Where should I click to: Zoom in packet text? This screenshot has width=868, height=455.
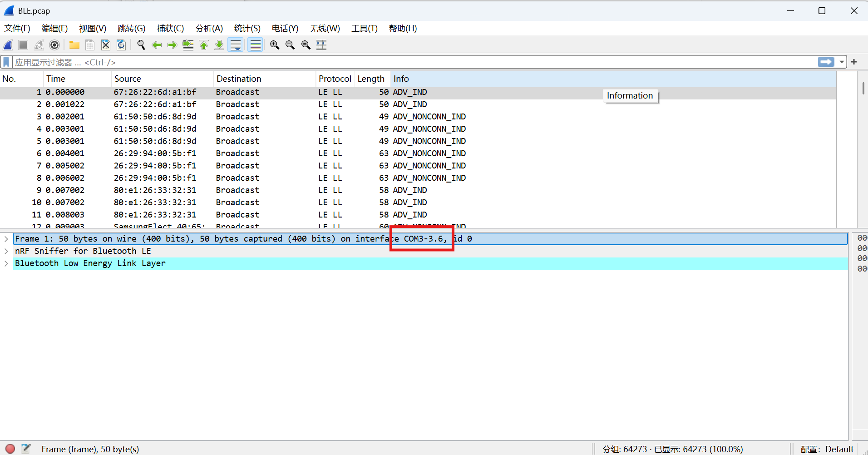click(x=275, y=45)
